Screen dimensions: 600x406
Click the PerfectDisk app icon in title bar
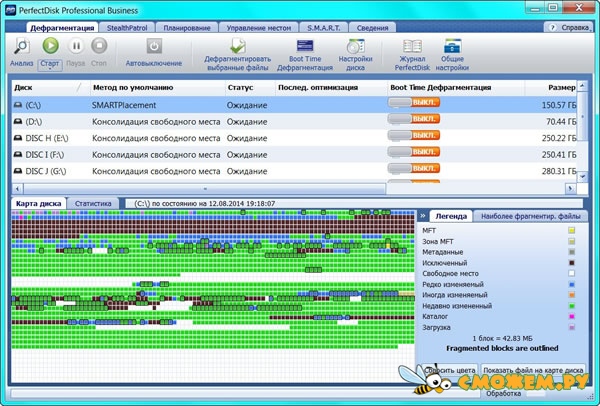(11, 10)
